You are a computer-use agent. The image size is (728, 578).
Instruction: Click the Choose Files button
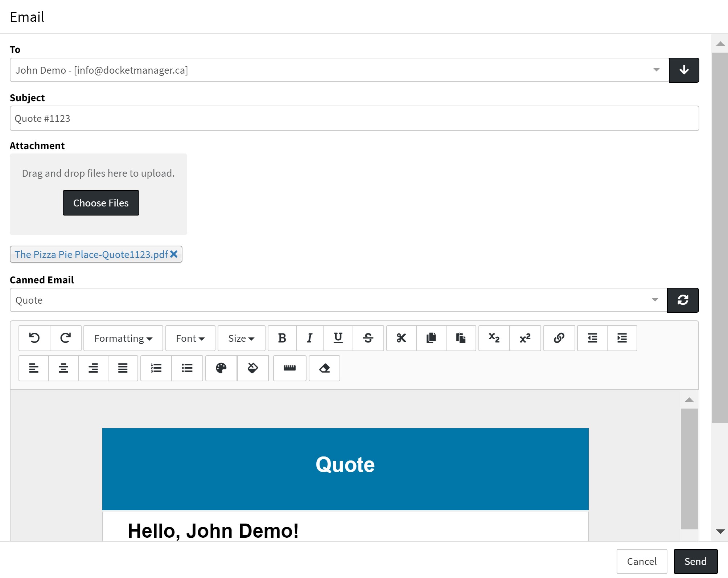[x=101, y=203]
